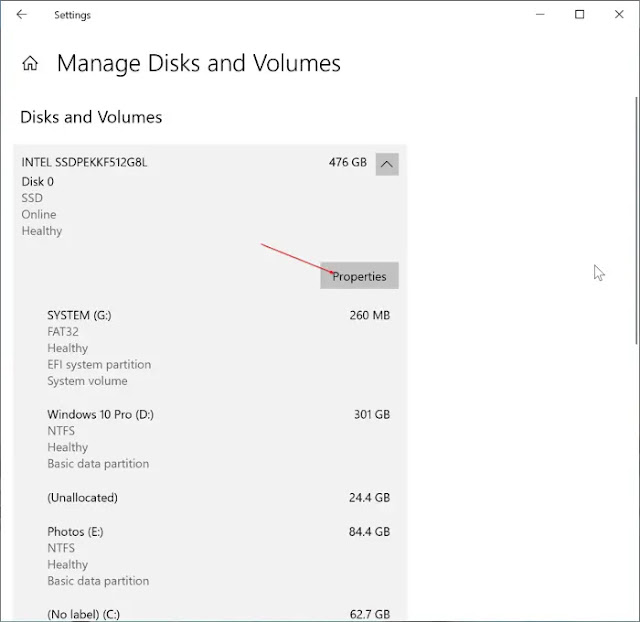Collapse the INTEL SSDPEKKF512G8L disk section
The width and height of the screenshot is (640, 622).
pyautogui.click(x=387, y=164)
